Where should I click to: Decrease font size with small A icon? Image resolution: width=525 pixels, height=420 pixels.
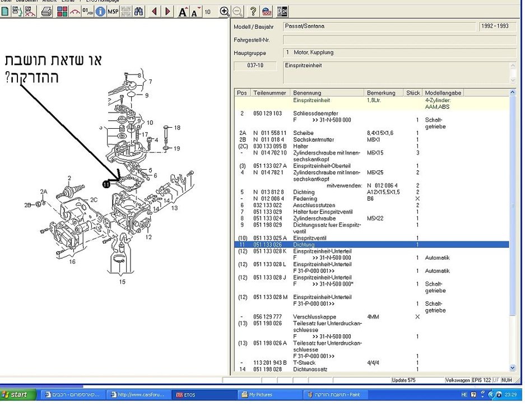tap(196, 12)
